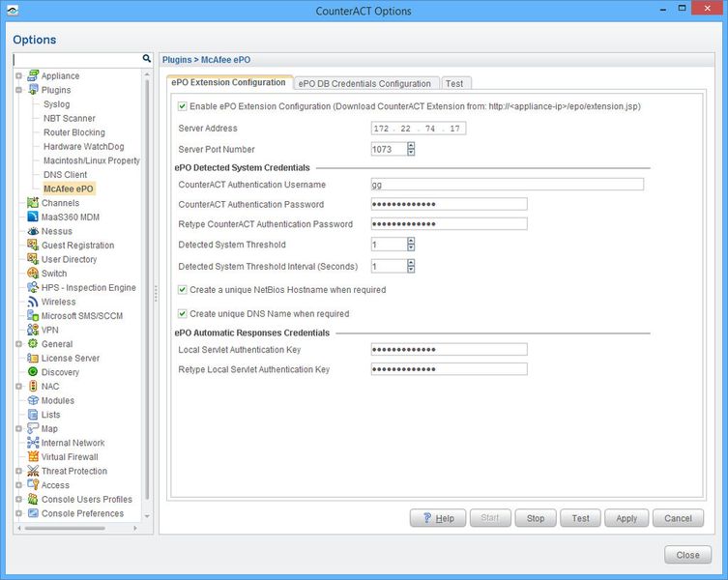Click the Test button at bottom

tap(580, 518)
